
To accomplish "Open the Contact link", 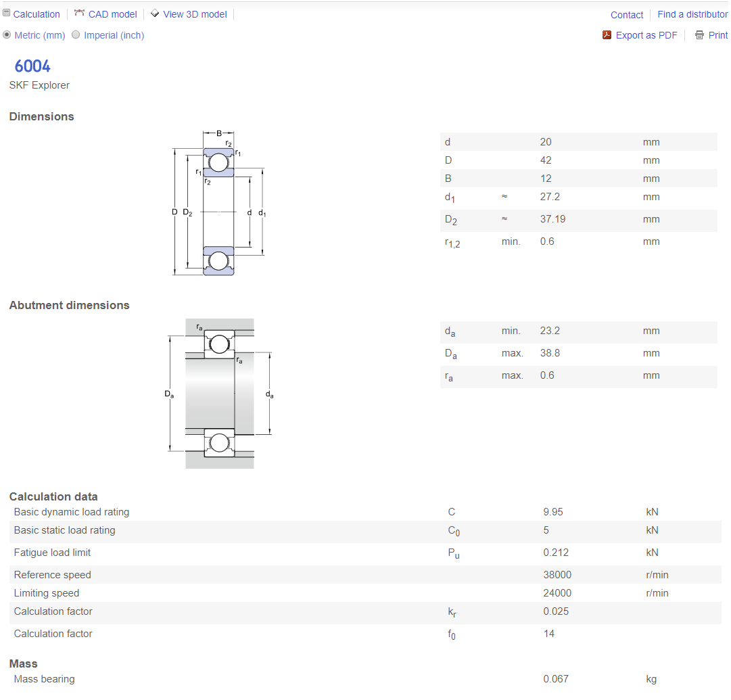I will coord(627,15).
